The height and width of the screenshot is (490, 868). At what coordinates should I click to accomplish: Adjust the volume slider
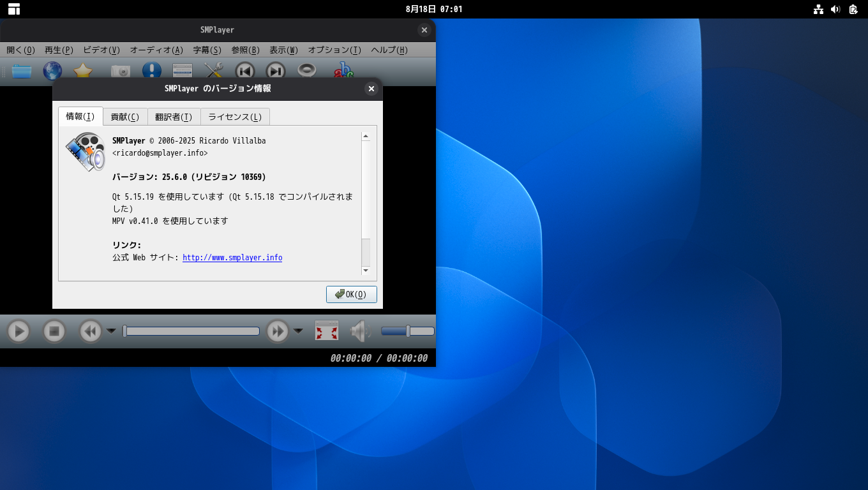pyautogui.click(x=407, y=331)
